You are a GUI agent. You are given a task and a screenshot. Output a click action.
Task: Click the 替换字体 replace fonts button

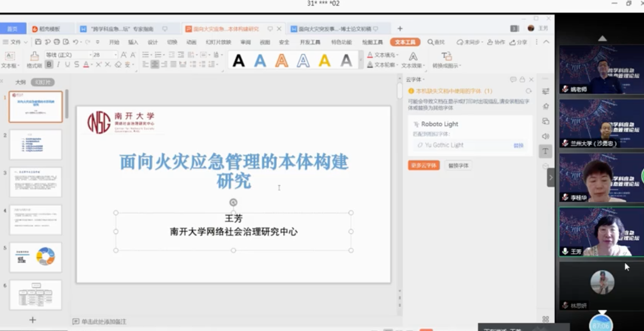458,165
